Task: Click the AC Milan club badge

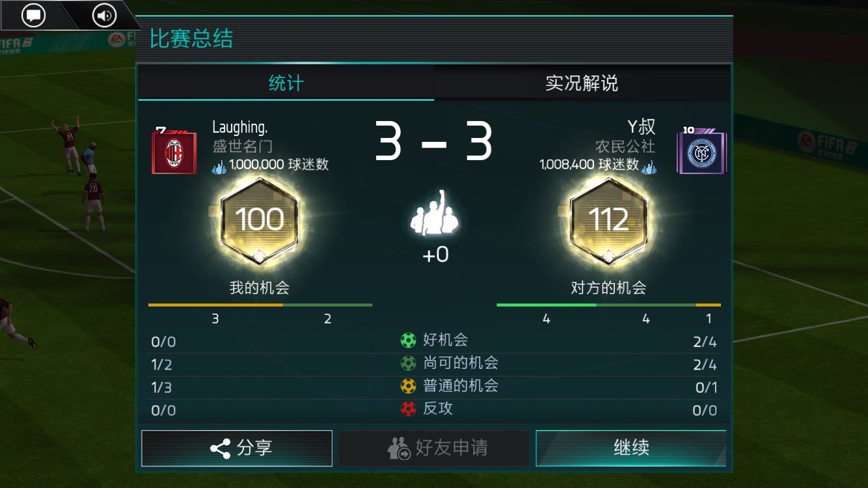Action: [174, 152]
